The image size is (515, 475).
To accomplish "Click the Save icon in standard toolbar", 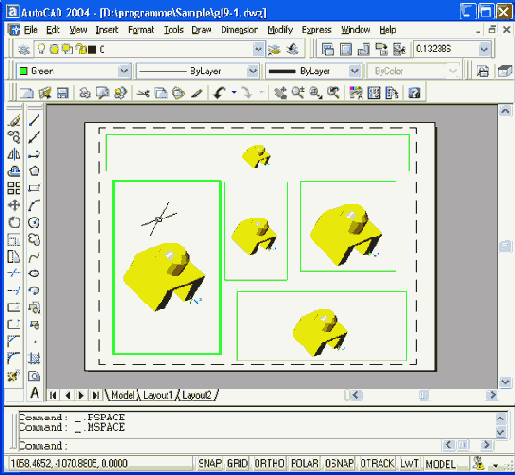I will 62,93.
